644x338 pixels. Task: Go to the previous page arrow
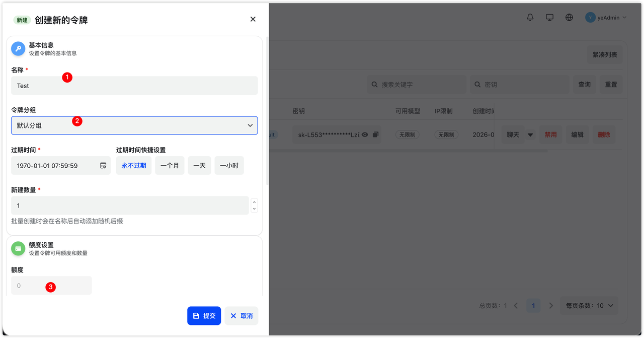516,305
